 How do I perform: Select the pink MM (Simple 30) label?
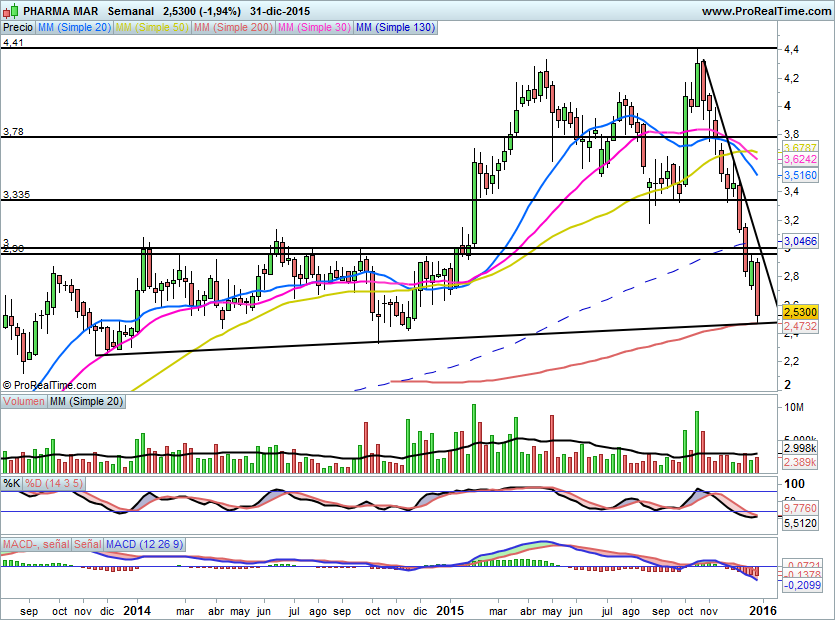[312, 28]
